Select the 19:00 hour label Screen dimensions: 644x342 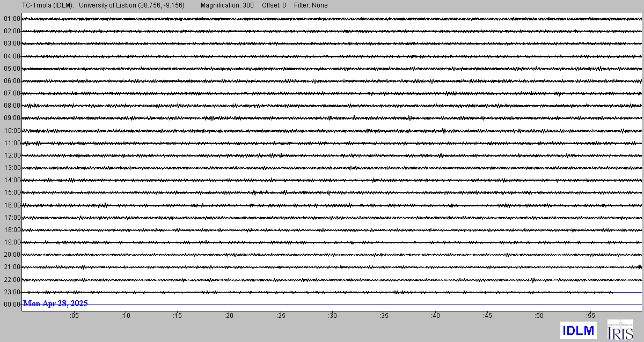(12, 242)
